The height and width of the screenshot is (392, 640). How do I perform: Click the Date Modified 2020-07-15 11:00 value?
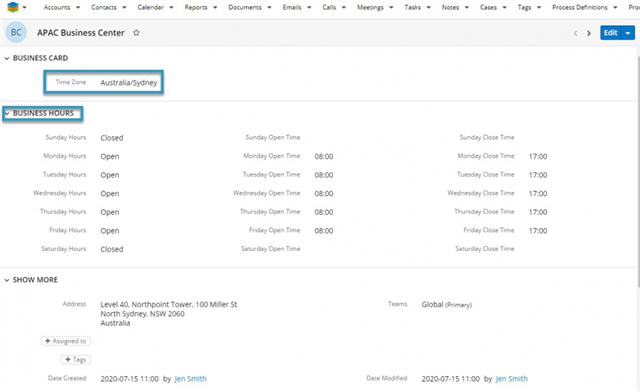[x=451, y=379]
